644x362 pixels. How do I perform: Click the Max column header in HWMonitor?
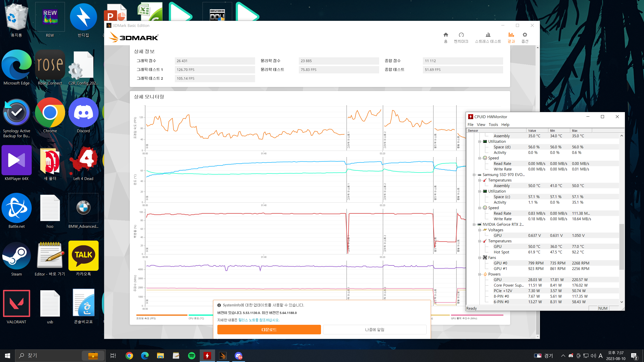(581, 130)
